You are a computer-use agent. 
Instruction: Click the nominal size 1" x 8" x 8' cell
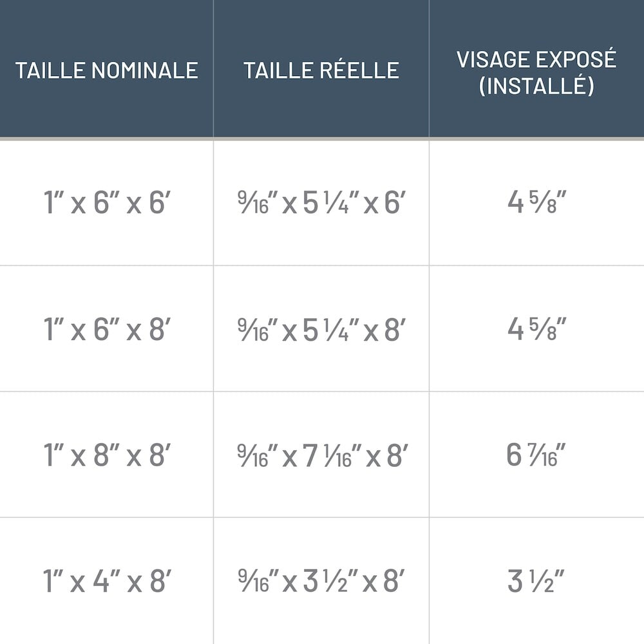click(x=106, y=456)
